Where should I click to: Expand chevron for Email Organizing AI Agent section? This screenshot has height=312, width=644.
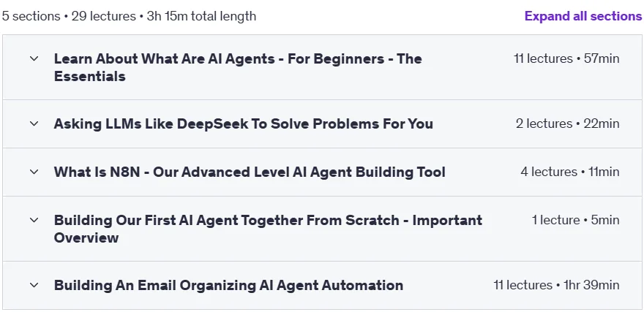(x=34, y=285)
